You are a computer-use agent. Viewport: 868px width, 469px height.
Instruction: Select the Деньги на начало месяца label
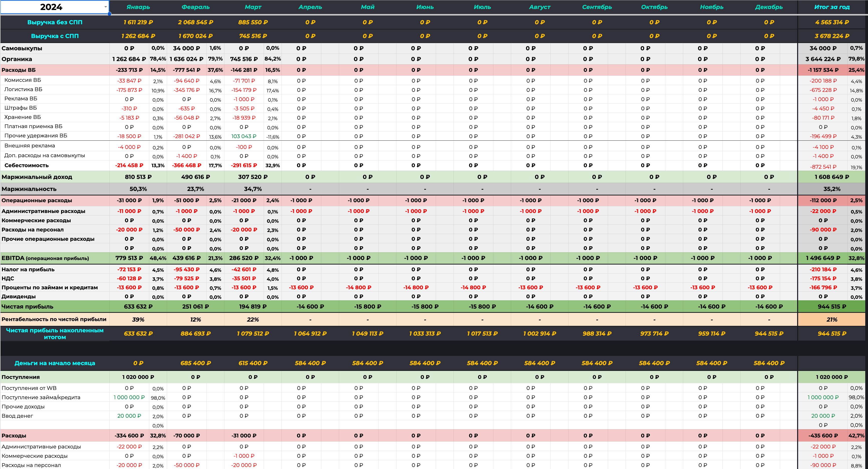pos(55,363)
